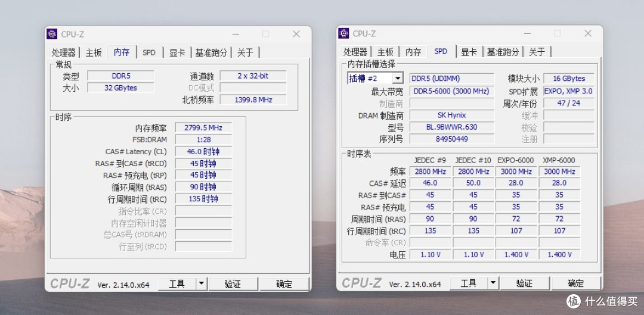Click the 2799.5 MHz memory frequency value
The width and height of the screenshot is (644, 315).
point(203,127)
